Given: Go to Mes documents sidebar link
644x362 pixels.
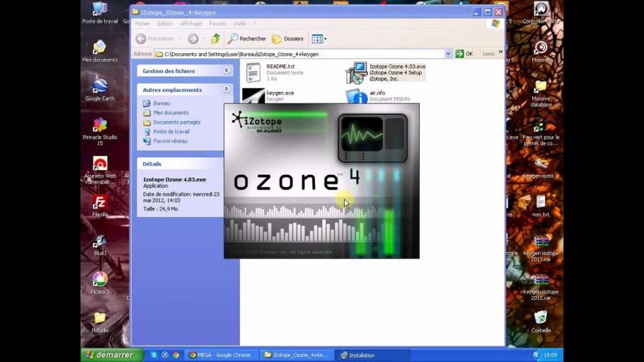Looking at the screenshot, I should 171,113.
